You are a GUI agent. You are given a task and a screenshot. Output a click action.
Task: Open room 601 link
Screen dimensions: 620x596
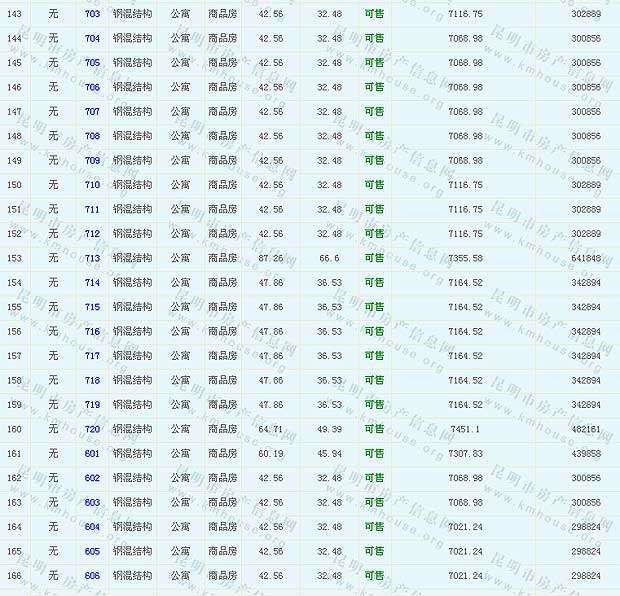click(x=92, y=454)
